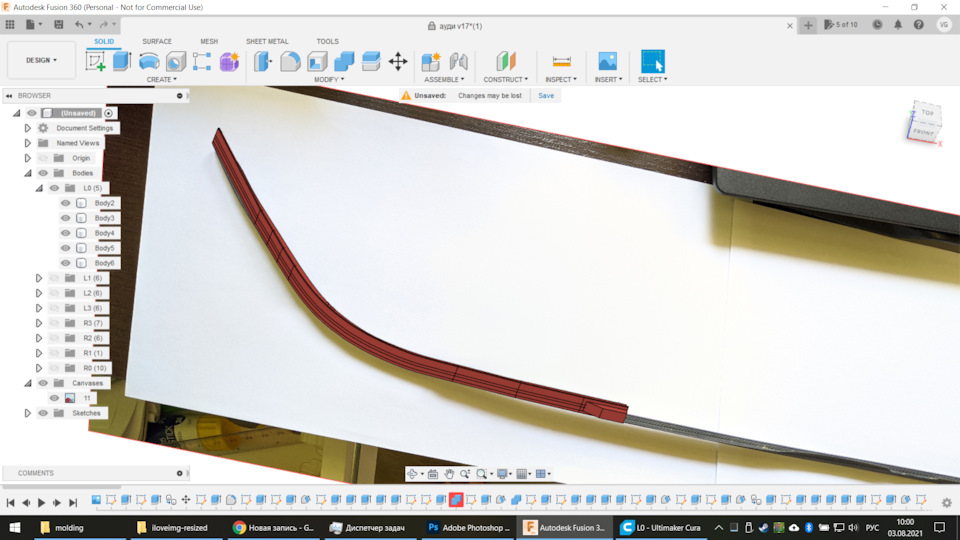
Task: Toggle visibility of the Sketches folder
Action: tap(43, 413)
